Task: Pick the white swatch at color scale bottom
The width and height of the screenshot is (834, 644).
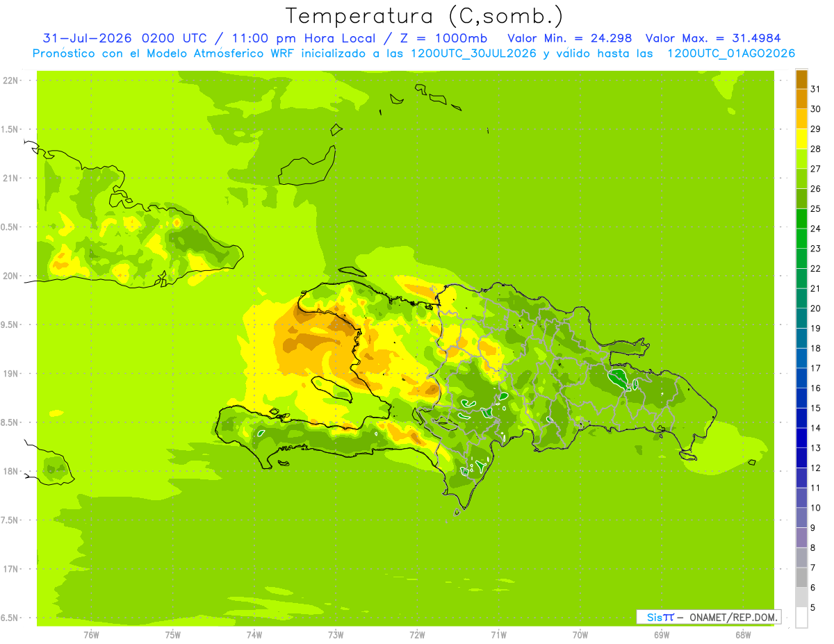Action: click(x=801, y=618)
